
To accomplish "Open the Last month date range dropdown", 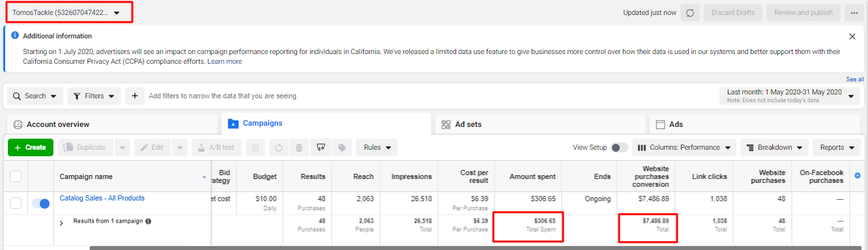I will [790, 96].
